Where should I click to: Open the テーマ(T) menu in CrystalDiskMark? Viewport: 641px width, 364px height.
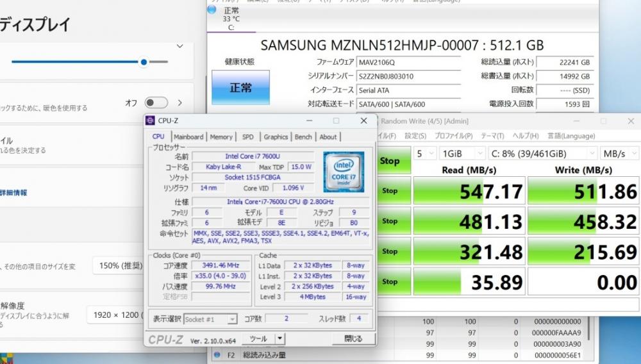(x=492, y=136)
